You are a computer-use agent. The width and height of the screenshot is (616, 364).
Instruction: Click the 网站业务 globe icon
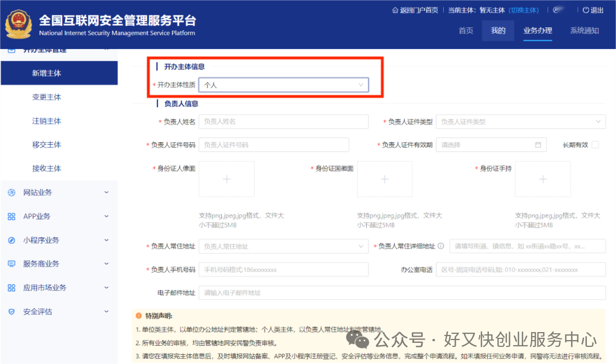click(11, 193)
